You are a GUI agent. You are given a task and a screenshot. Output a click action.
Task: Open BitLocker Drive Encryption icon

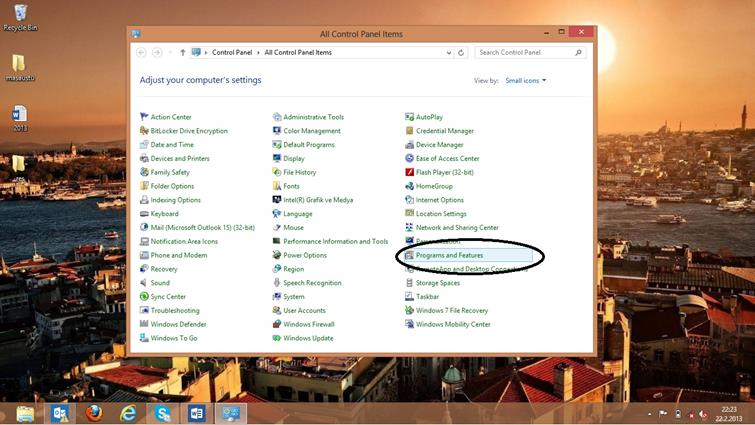tap(144, 130)
